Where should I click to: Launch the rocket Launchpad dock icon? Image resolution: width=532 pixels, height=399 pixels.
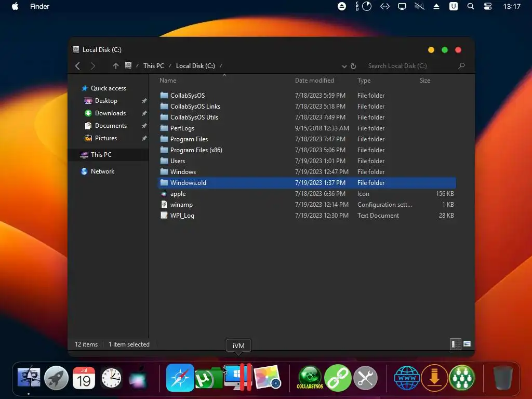point(56,378)
